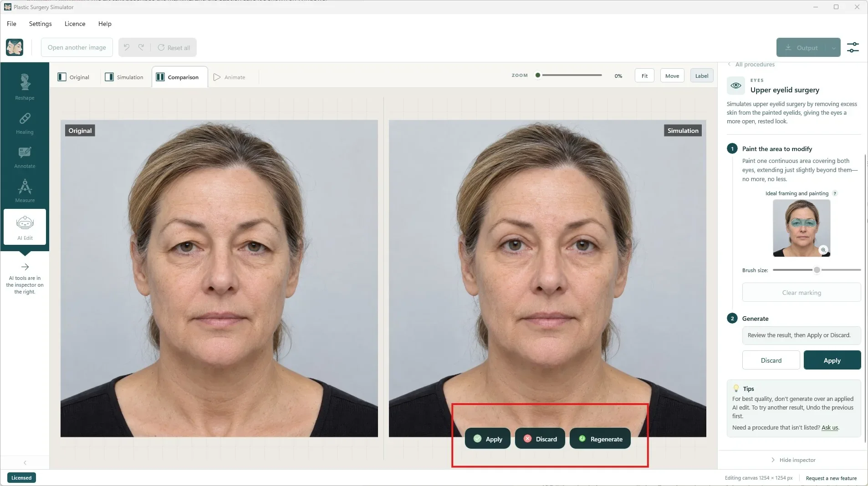Go back to All procedures

751,64
